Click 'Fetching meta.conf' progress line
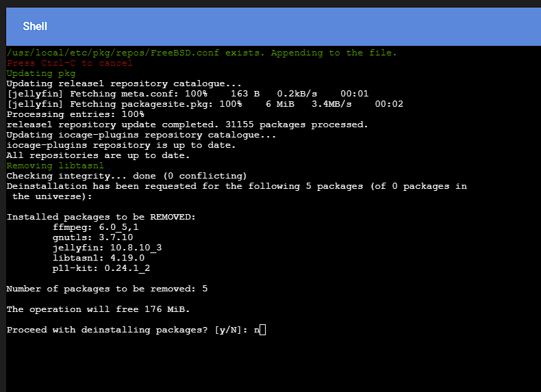The width and height of the screenshot is (541, 392). coord(188,94)
